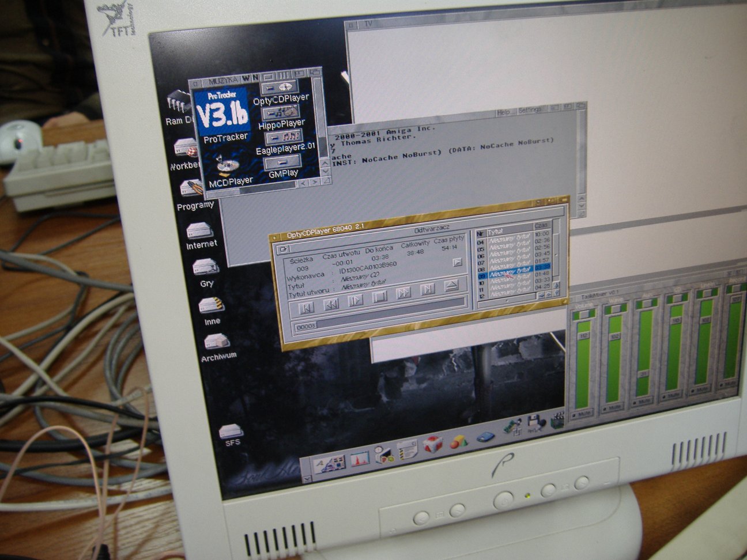747x560 pixels.
Task: Click play button in OptyCDPlayer
Action: 356,301
